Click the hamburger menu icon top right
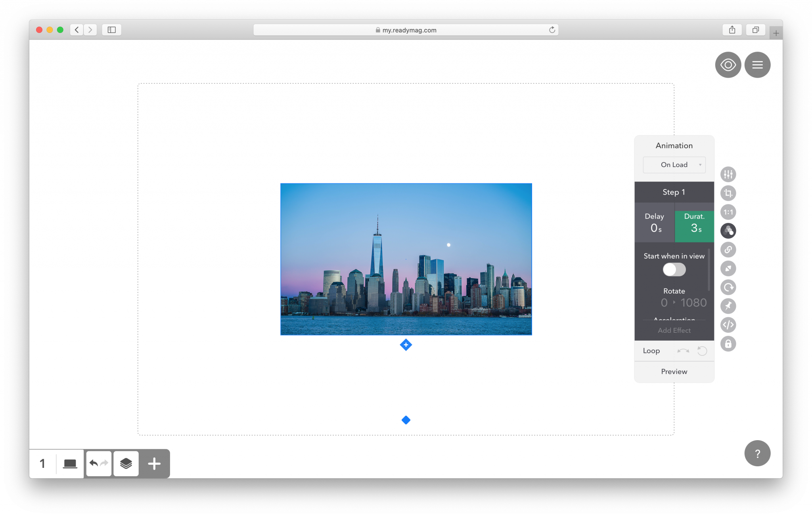The height and width of the screenshot is (517, 812). coord(758,65)
